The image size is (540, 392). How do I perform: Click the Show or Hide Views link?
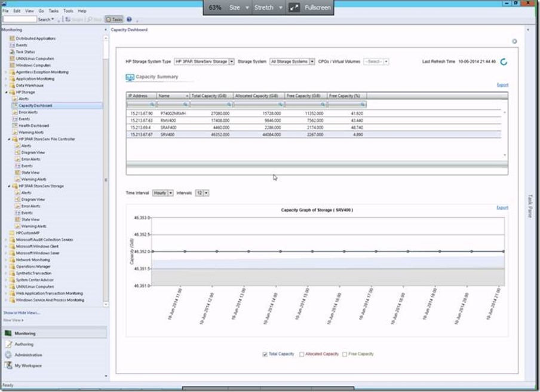pos(22,313)
